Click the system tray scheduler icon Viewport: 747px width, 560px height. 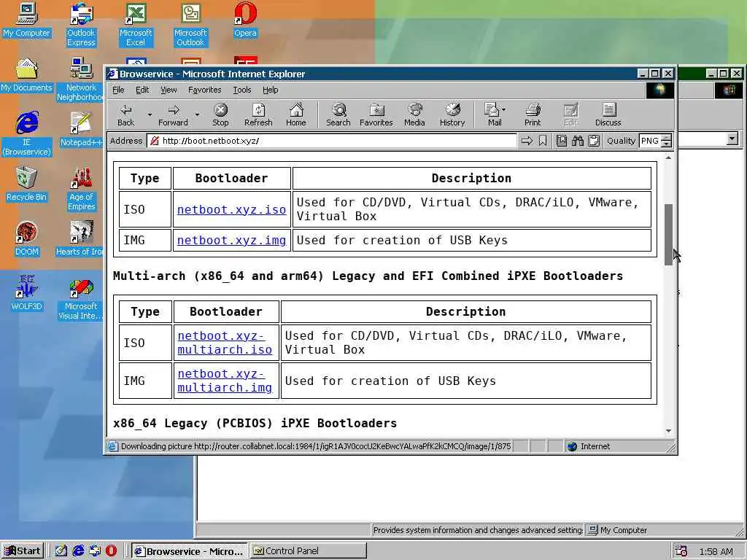[x=681, y=551]
